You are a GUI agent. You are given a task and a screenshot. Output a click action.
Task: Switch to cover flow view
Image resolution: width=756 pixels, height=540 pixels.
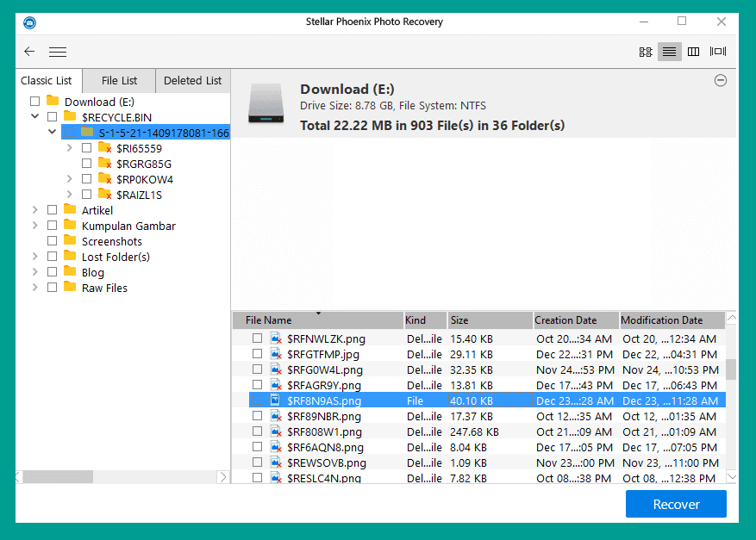(x=718, y=52)
